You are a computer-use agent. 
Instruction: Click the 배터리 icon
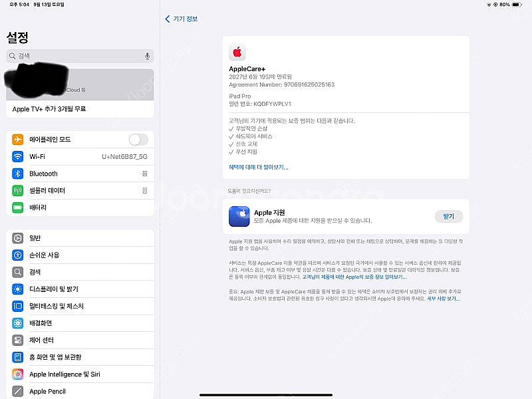[18, 207]
